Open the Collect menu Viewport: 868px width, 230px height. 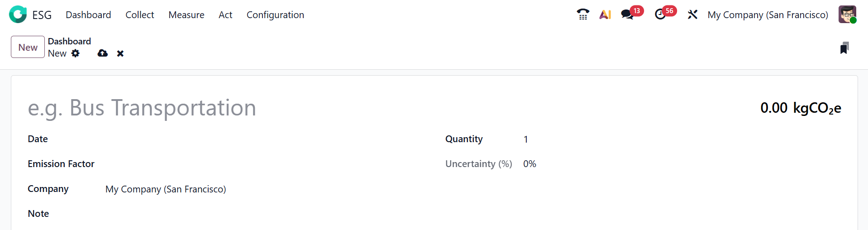(x=139, y=15)
